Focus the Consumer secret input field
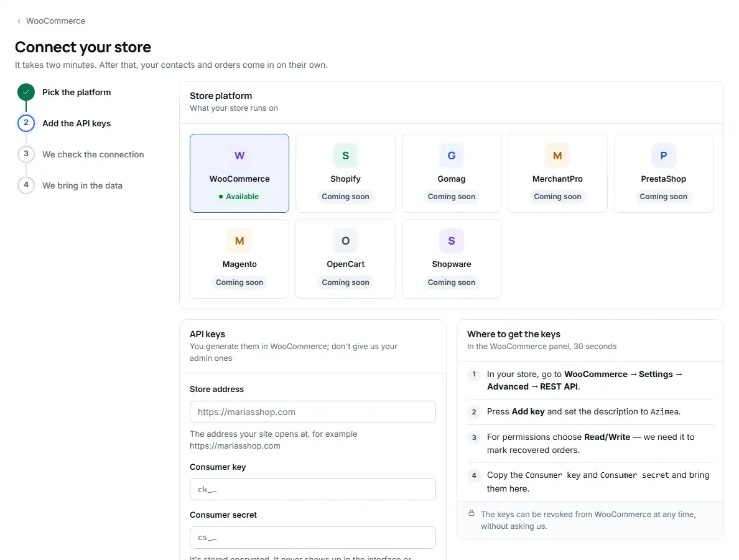The height and width of the screenshot is (560, 739). tap(312, 538)
